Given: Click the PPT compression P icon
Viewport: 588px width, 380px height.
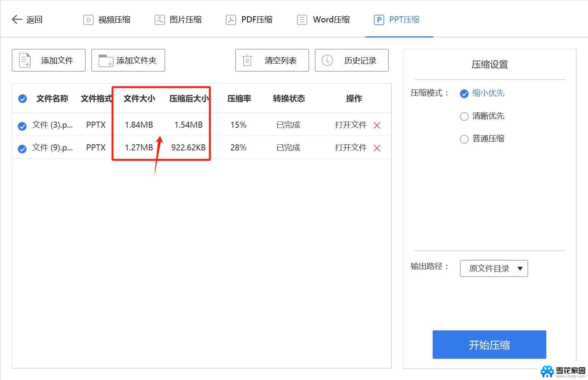Looking at the screenshot, I should [378, 20].
